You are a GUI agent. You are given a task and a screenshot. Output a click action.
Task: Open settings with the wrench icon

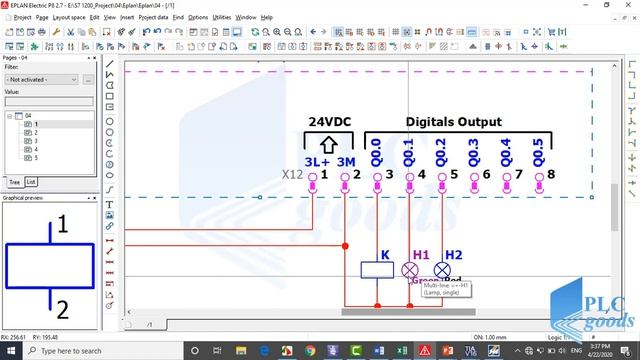[56, 32]
